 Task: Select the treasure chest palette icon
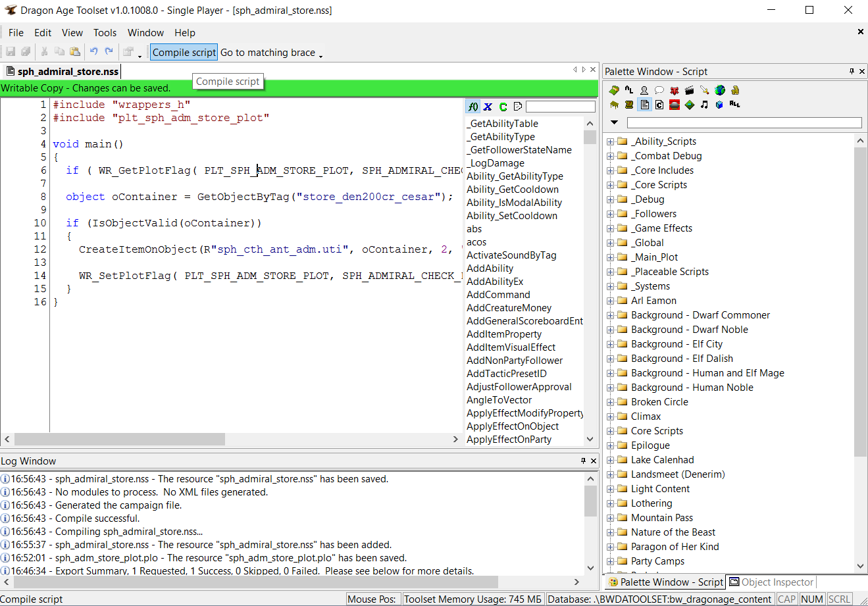(x=629, y=105)
